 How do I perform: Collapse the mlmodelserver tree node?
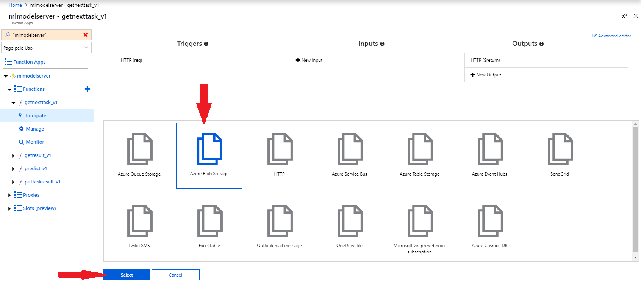coord(6,76)
